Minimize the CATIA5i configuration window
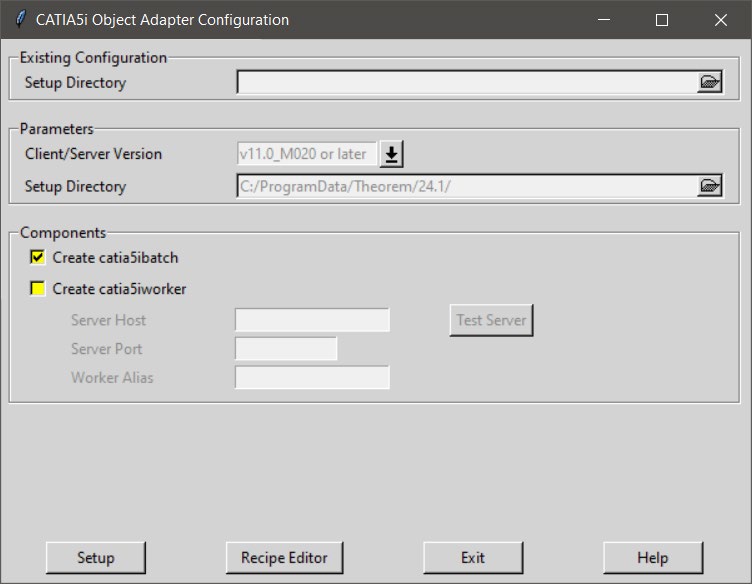The width and height of the screenshot is (752, 584). (604, 20)
